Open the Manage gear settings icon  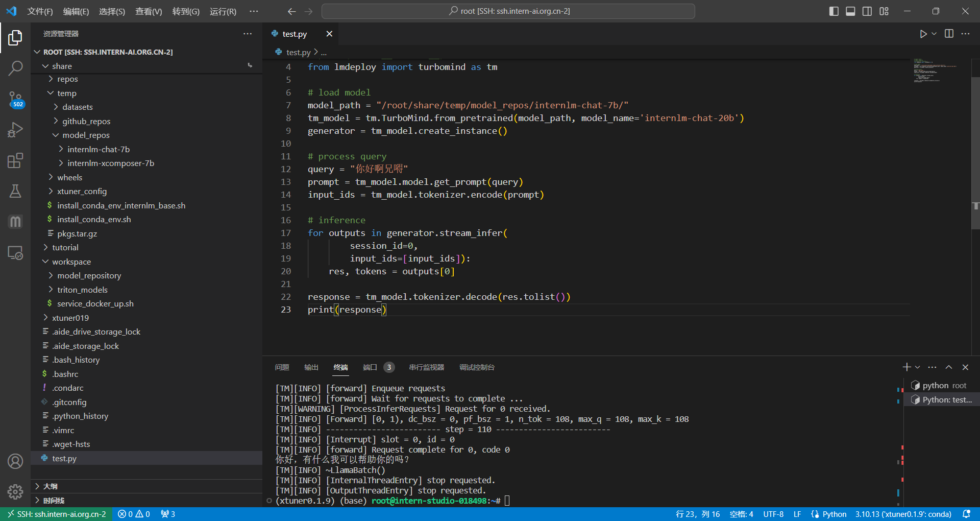pyautogui.click(x=15, y=491)
